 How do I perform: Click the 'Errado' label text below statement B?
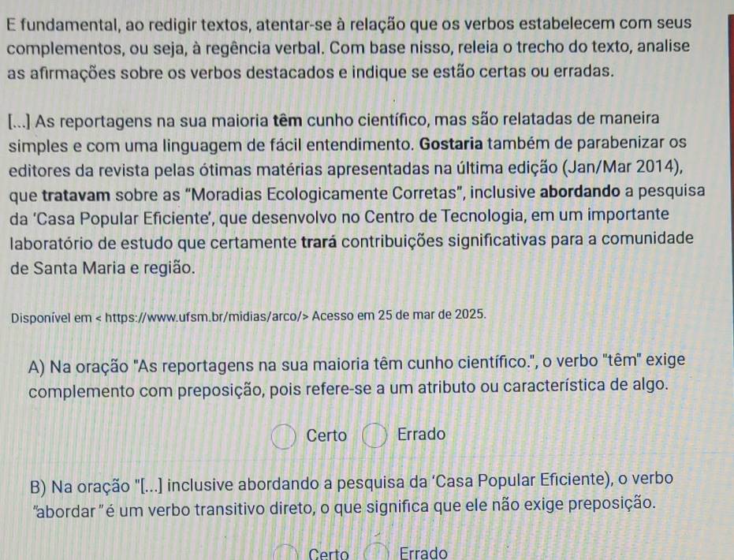[423, 553]
